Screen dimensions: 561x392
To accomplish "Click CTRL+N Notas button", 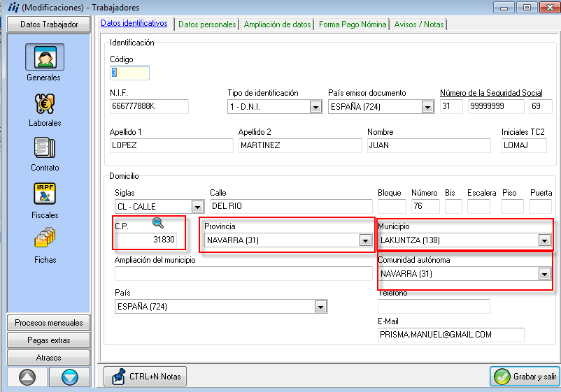I will coord(145,376).
